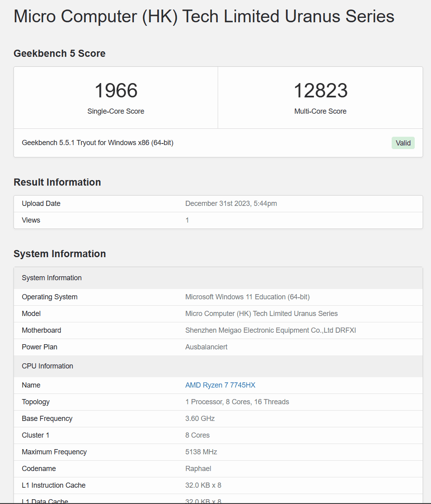Screen dimensions: 431x504
Task: Click the Cluster 1 label
Action: [36, 435]
